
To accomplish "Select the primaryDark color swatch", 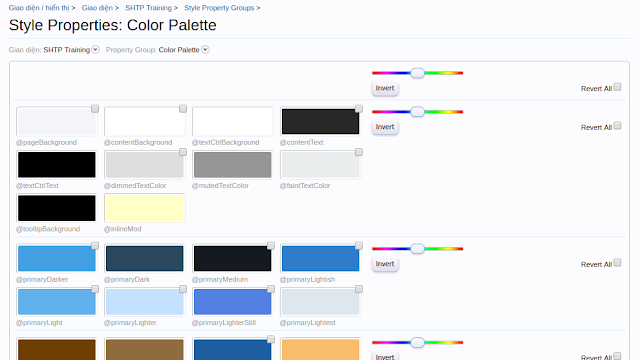I will point(144,259).
